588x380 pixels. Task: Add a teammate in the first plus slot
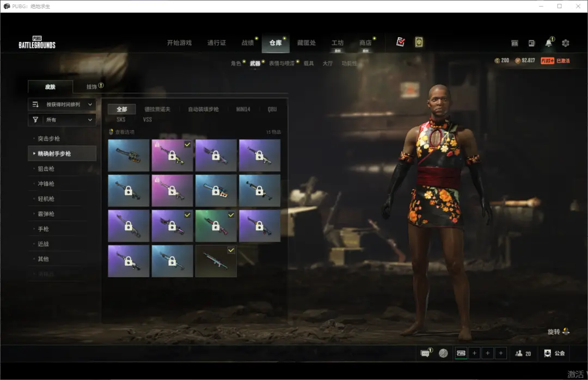474,353
